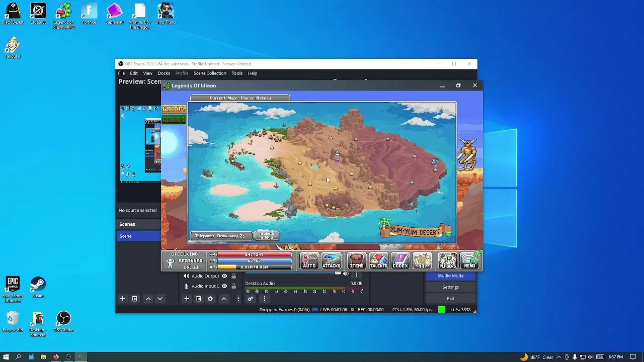The height and width of the screenshot is (362, 644).
Task: Open the View menu in OBS
Action: click(147, 73)
